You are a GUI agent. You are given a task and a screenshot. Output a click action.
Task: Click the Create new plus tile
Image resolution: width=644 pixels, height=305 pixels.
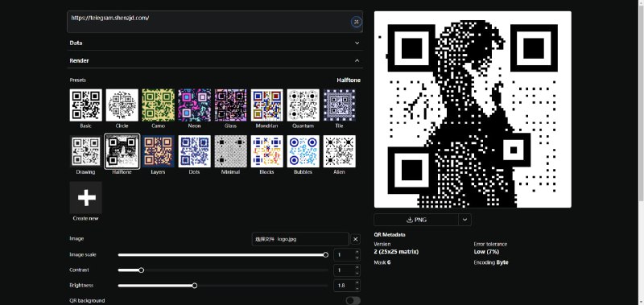point(86,197)
